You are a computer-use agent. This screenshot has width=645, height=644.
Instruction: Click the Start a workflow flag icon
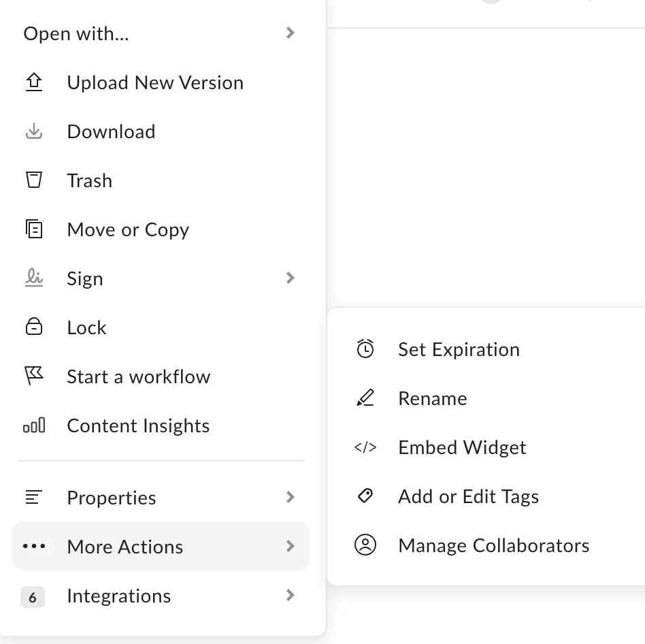click(x=33, y=376)
